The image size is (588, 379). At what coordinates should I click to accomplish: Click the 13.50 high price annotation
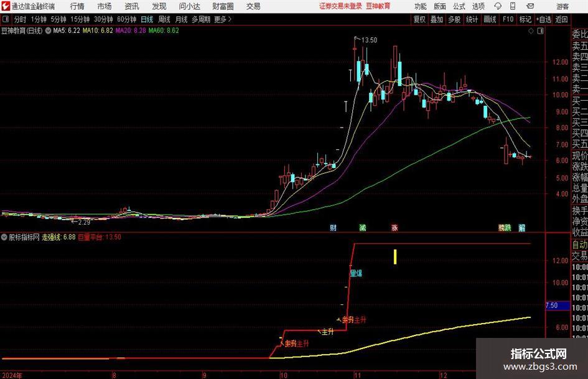(369, 40)
